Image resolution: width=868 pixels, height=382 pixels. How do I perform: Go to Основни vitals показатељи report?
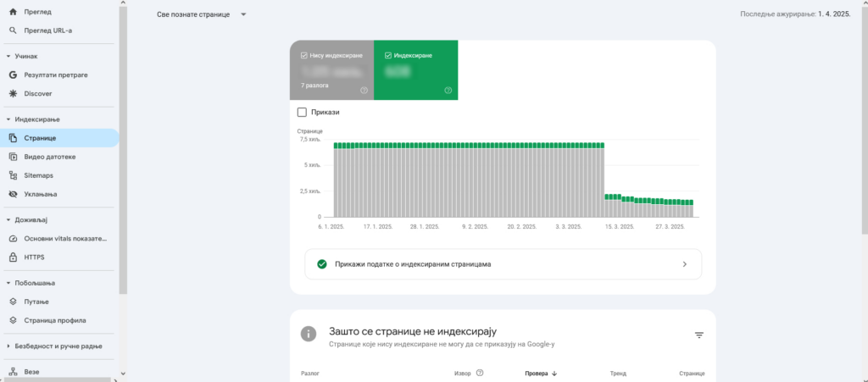tap(67, 238)
